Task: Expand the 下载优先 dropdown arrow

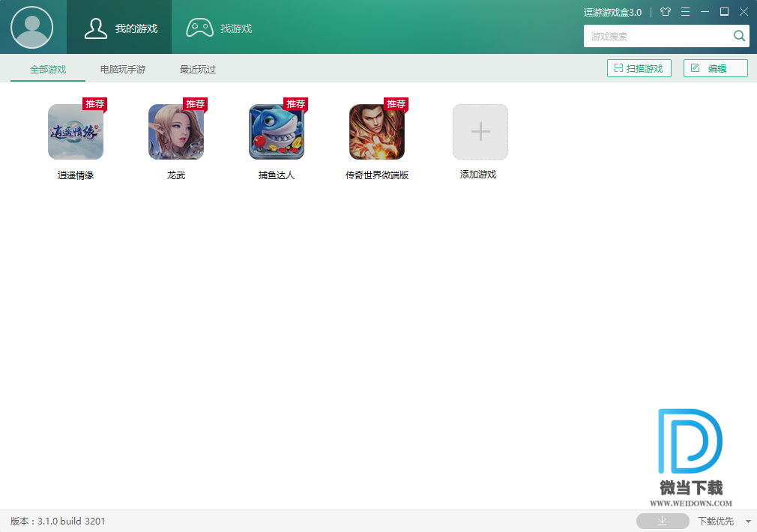Action: [x=748, y=522]
